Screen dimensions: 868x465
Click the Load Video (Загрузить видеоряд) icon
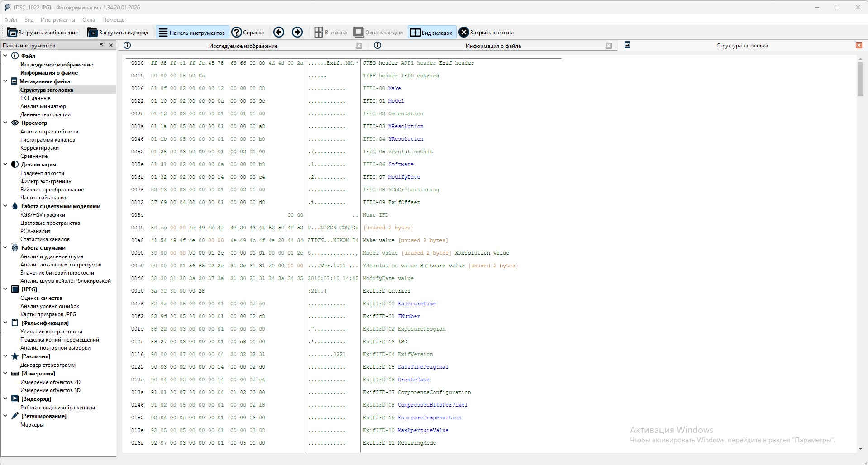[x=92, y=33]
